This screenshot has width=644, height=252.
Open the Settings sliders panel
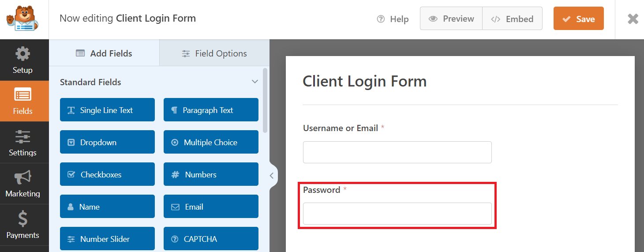(22, 137)
